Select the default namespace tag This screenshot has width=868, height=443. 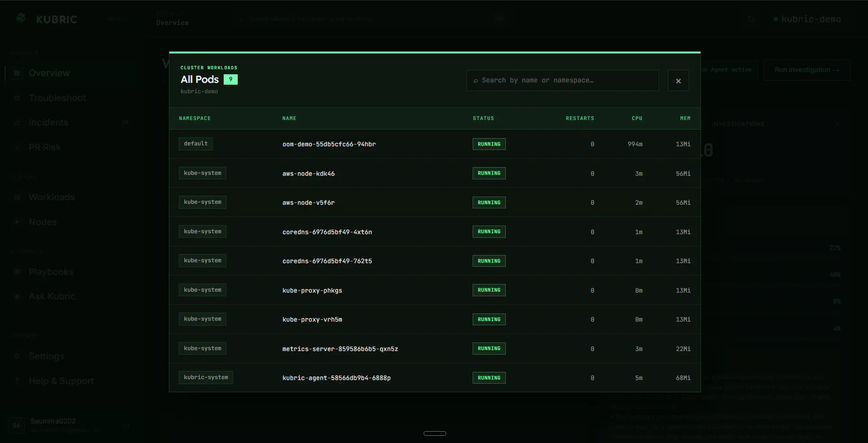pyautogui.click(x=196, y=144)
